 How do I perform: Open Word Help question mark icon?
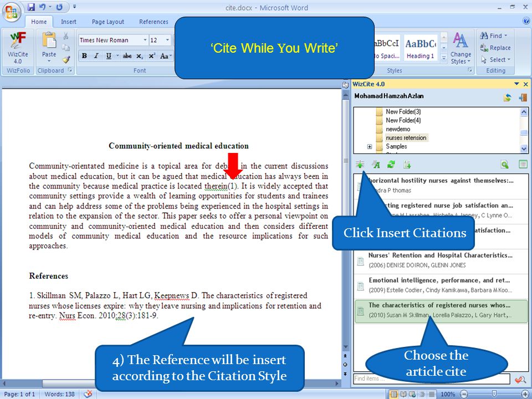[x=526, y=21]
